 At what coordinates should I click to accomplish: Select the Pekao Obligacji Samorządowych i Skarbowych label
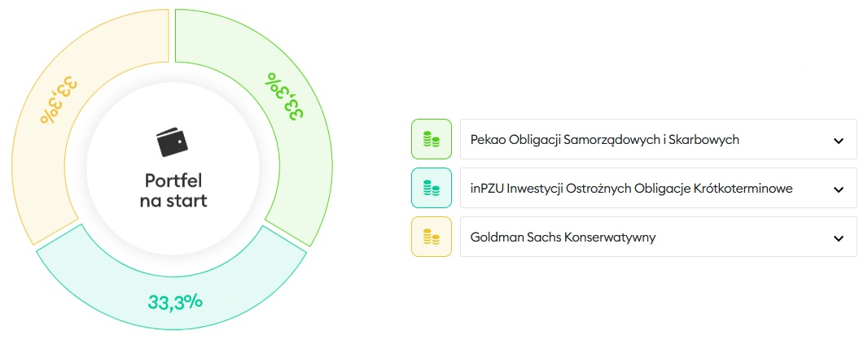pos(604,140)
